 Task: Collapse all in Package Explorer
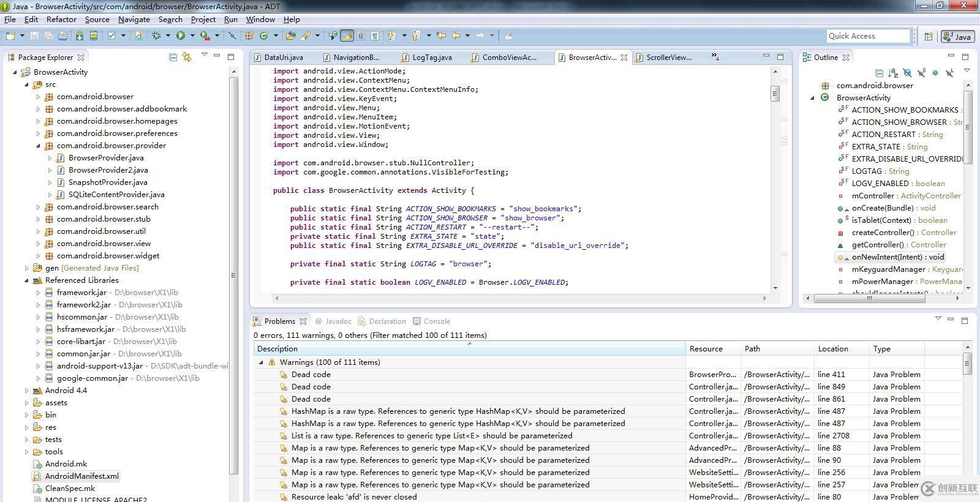click(x=173, y=58)
